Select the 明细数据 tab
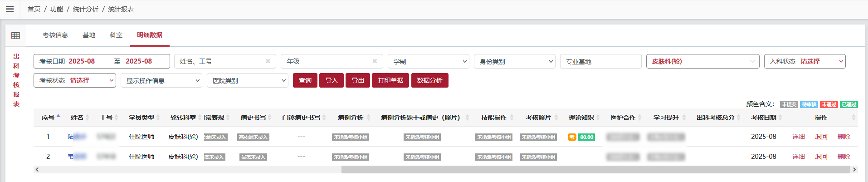 tap(150, 35)
